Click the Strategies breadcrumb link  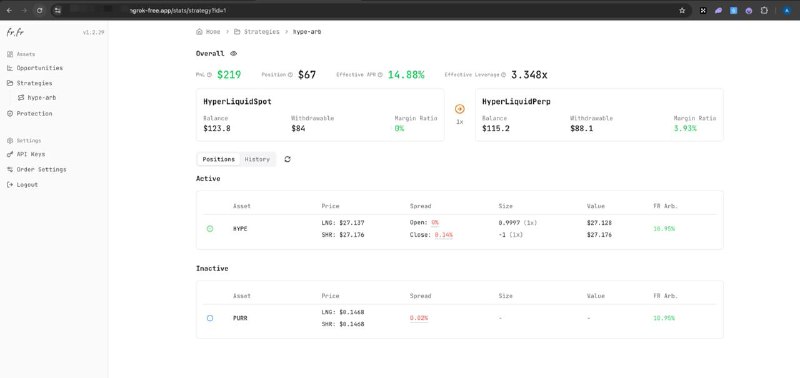click(x=261, y=32)
